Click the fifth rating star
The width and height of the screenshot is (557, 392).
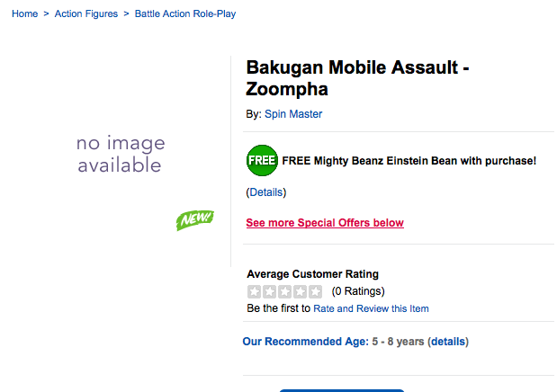(x=315, y=291)
